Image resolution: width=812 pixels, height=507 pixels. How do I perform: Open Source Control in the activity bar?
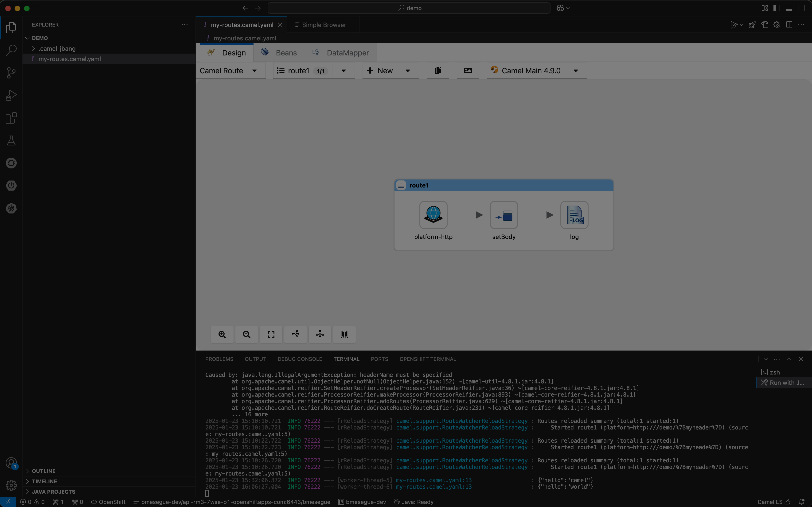(x=11, y=72)
